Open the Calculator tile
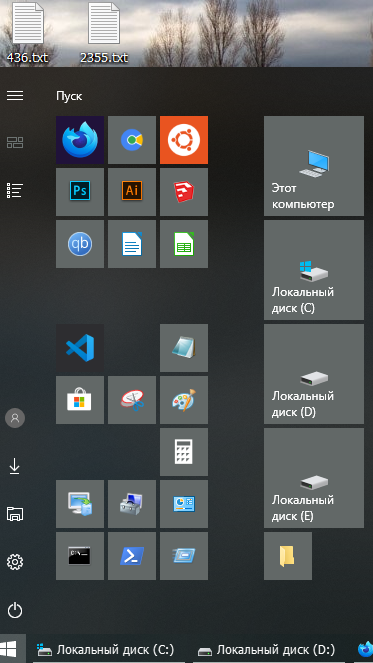This screenshot has height=663, width=373. click(184, 452)
